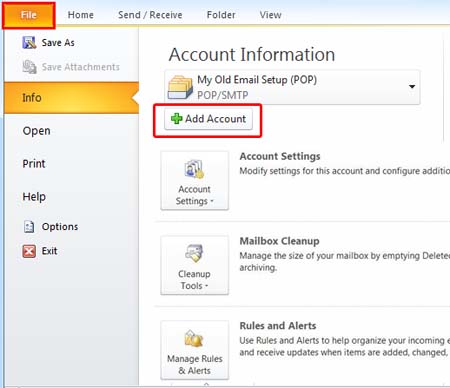
Task: Switch to the Home tab
Action: pos(81,15)
